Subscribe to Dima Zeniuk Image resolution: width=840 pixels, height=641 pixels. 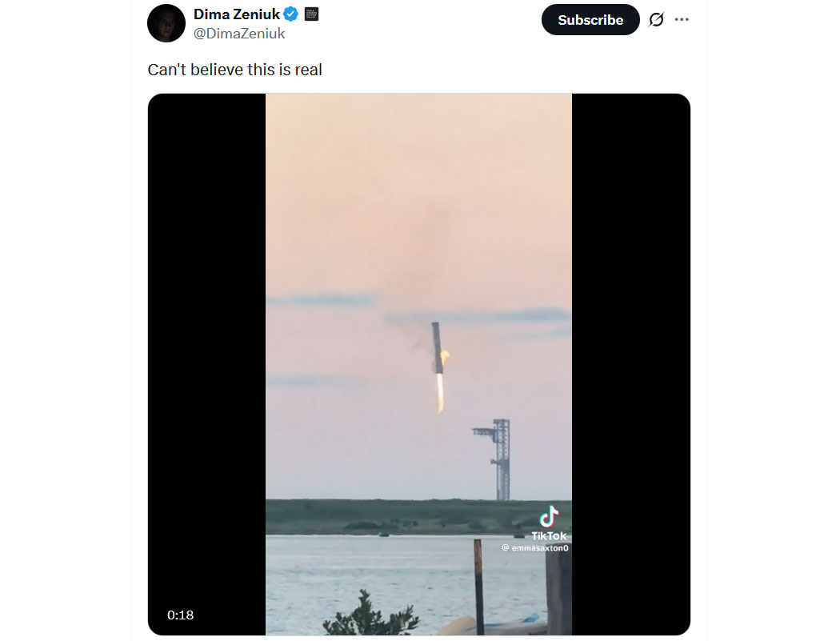[x=590, y=20]
